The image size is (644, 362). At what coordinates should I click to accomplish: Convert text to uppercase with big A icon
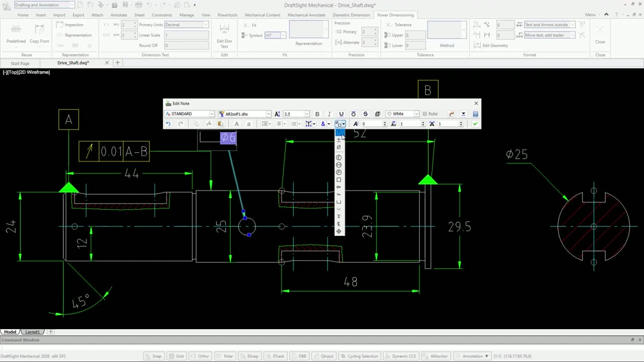[x=237, y=124]
